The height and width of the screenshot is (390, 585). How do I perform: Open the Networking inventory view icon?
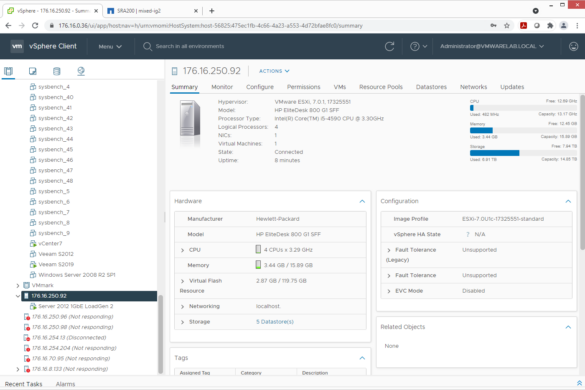point(81,71)
